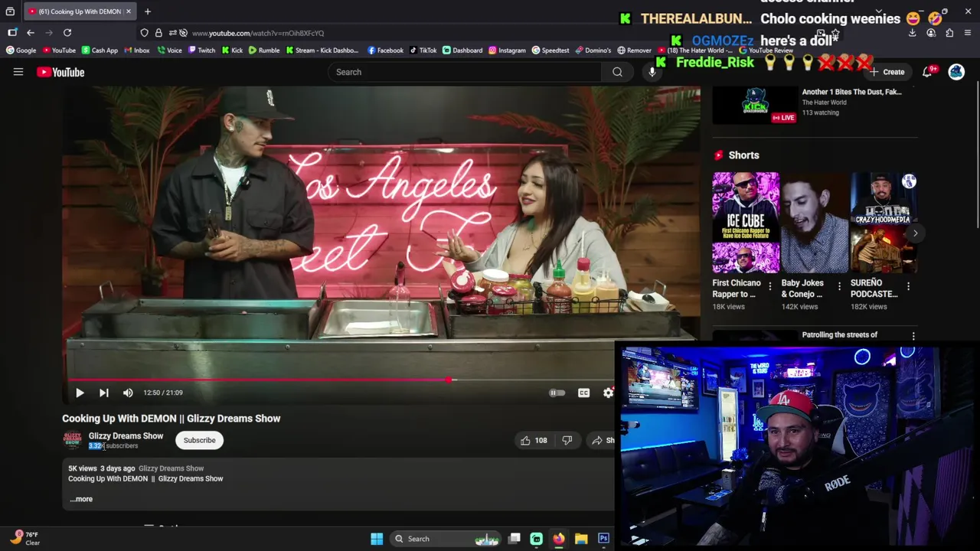Open the TikTok bookmark
The width and height of the screenshot is (980, 551).
pos(423,51)
